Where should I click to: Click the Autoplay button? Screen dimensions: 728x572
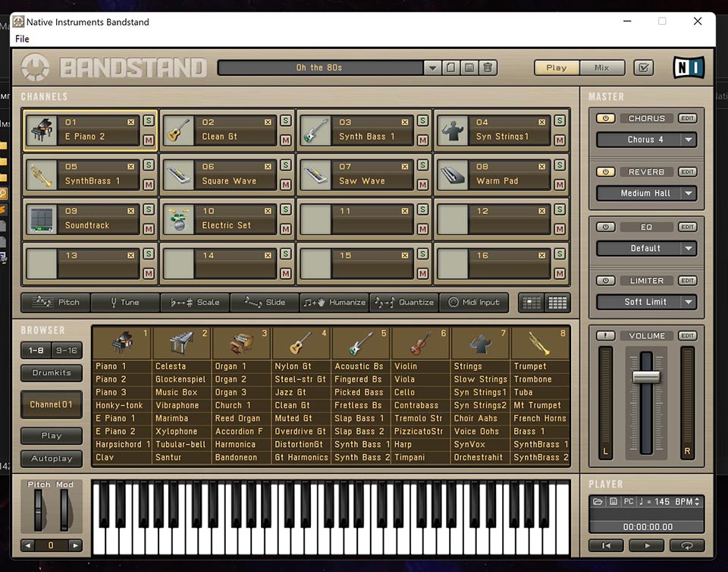point(52,458)
